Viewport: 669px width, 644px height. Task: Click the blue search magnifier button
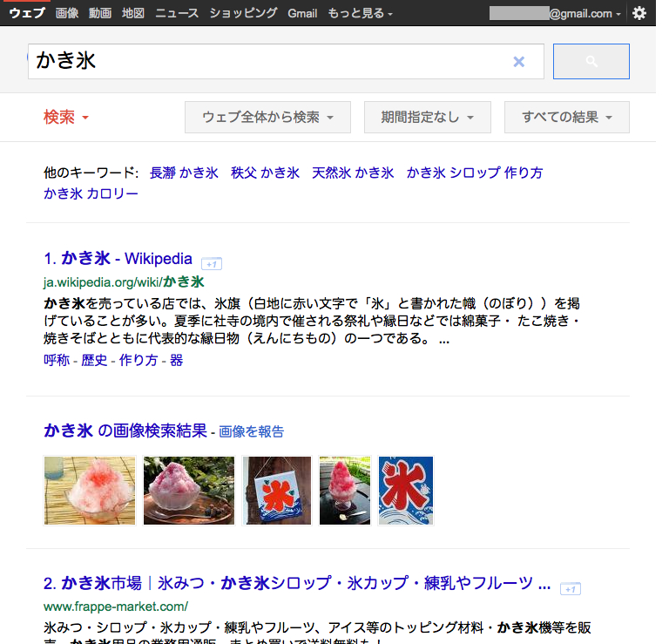pyautogui.click(x=591, y=62)
